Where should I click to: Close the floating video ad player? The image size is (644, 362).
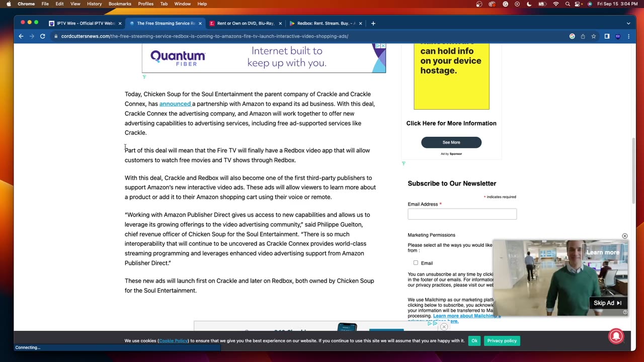pos(625,236)
